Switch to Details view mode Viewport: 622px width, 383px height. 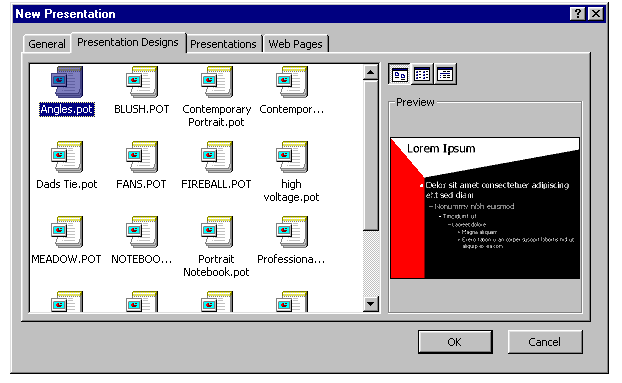[445, 74]
